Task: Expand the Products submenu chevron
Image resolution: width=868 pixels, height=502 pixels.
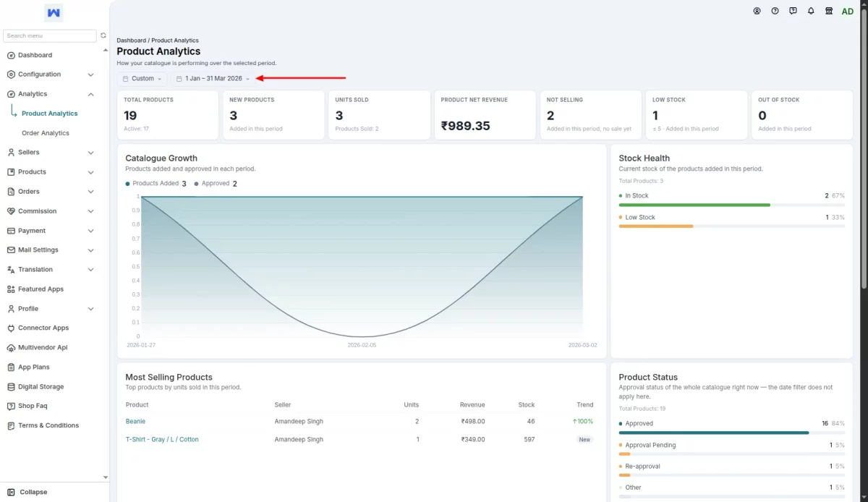Action: (90, 172)
